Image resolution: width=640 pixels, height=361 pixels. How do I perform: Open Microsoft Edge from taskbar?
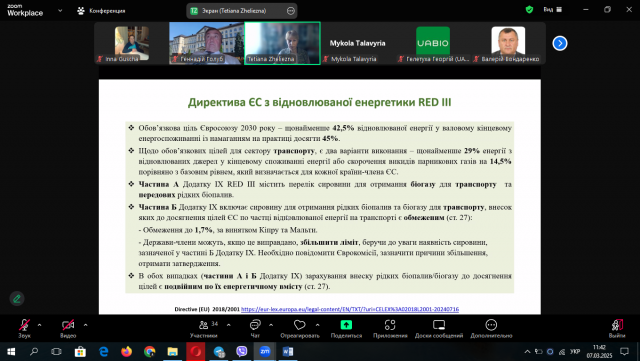tap(103, 351)
